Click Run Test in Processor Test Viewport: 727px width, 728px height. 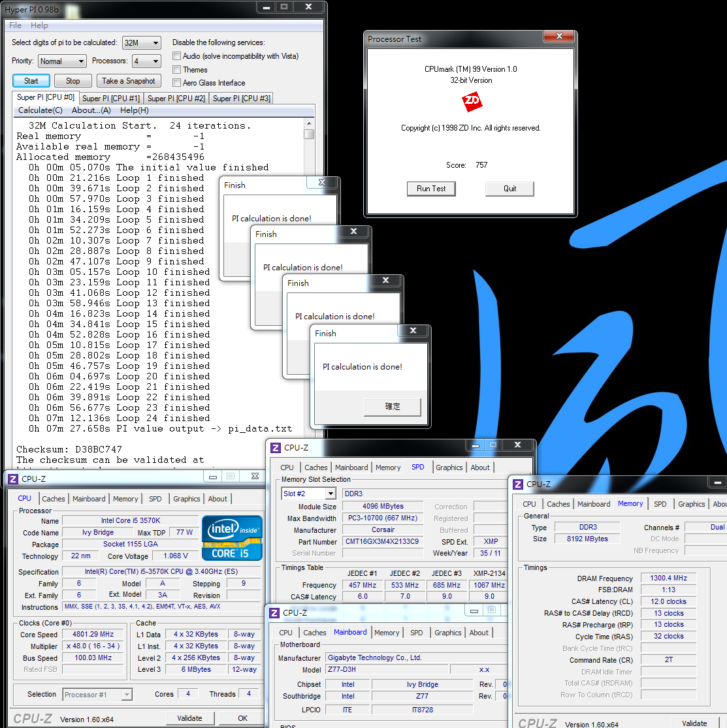tap(431, 189)
